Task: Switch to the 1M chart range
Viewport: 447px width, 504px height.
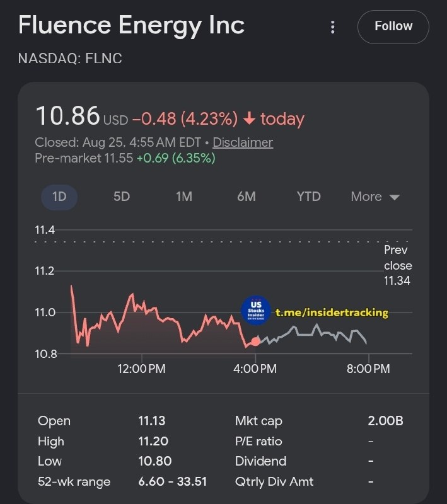Action: pyautogui.click(x=184, y=197)
